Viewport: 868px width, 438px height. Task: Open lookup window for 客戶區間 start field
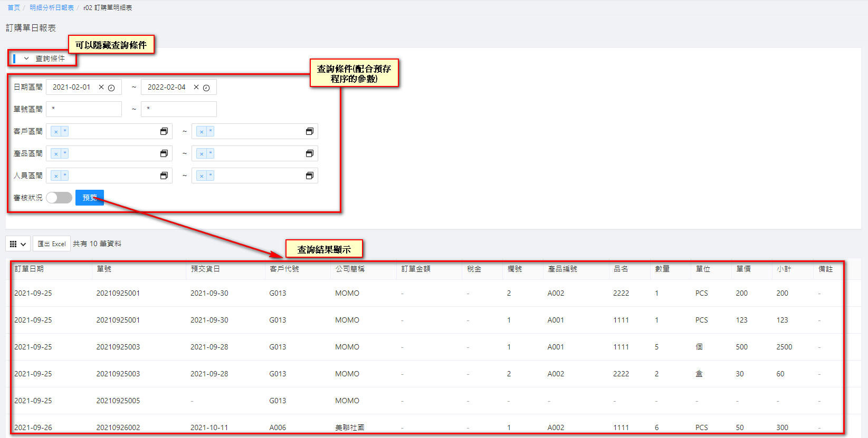164,131
